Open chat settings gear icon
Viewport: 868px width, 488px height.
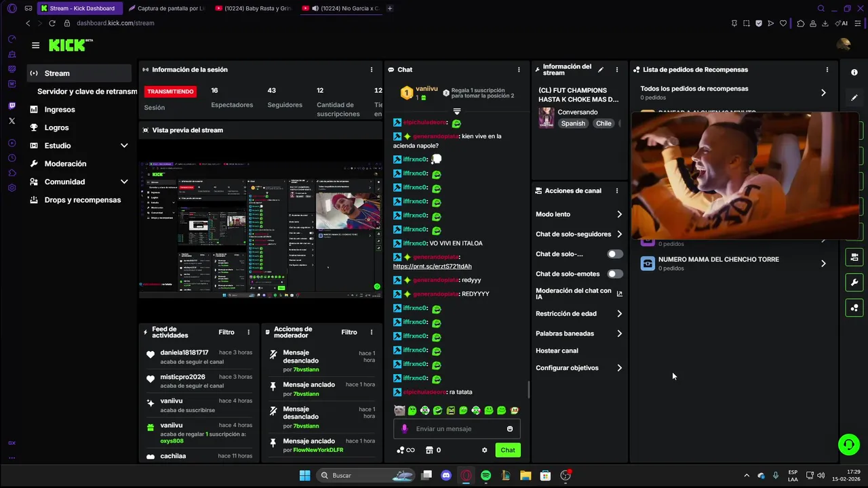coord(484,450)
